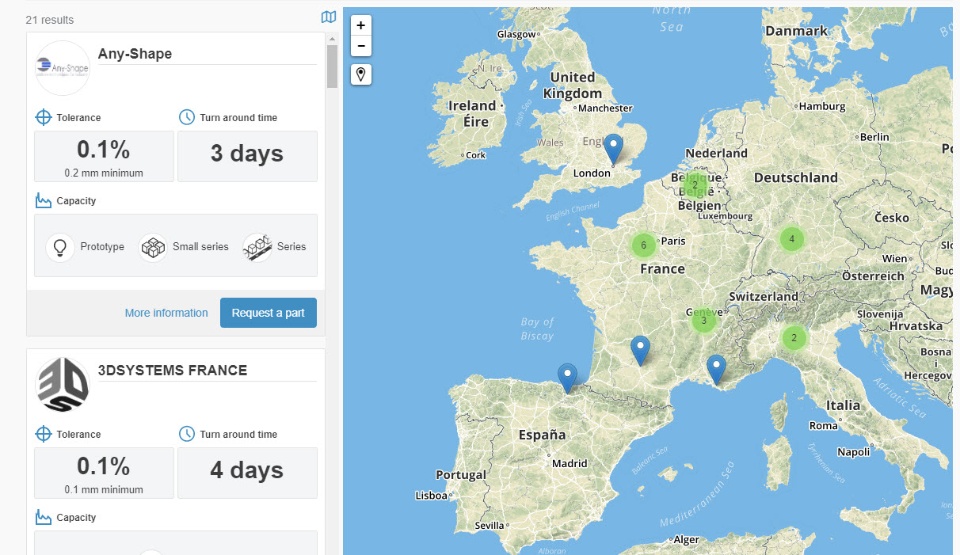Screen dimensions: 960x555
Task: Open the 3DSYSTEMS FRANCE title
Action: point(173,370)
